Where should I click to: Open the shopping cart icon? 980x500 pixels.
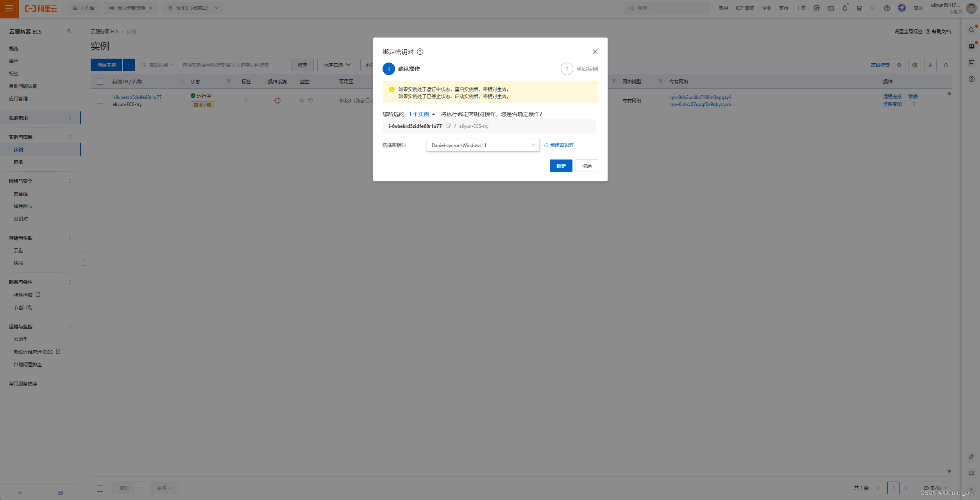[x=858, y=8]
